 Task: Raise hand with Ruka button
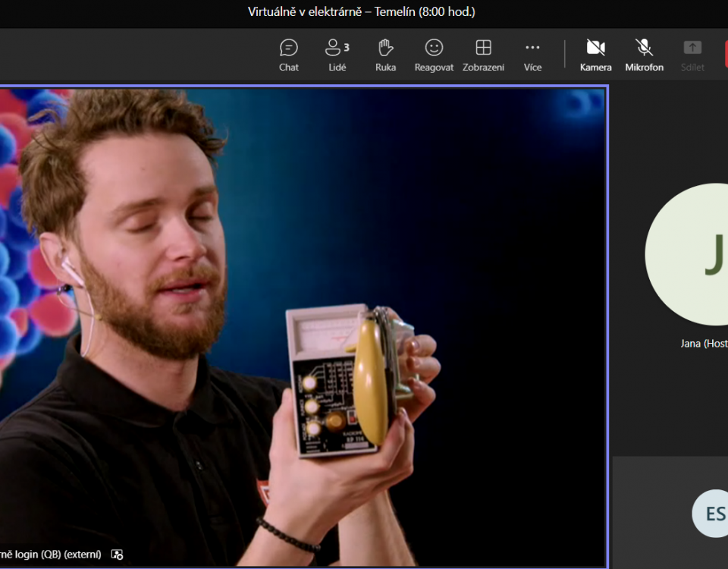pos(385,55)
